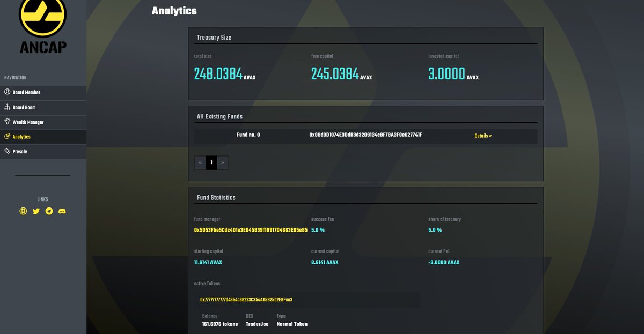Click total size value 248.0384

point(218,73)
